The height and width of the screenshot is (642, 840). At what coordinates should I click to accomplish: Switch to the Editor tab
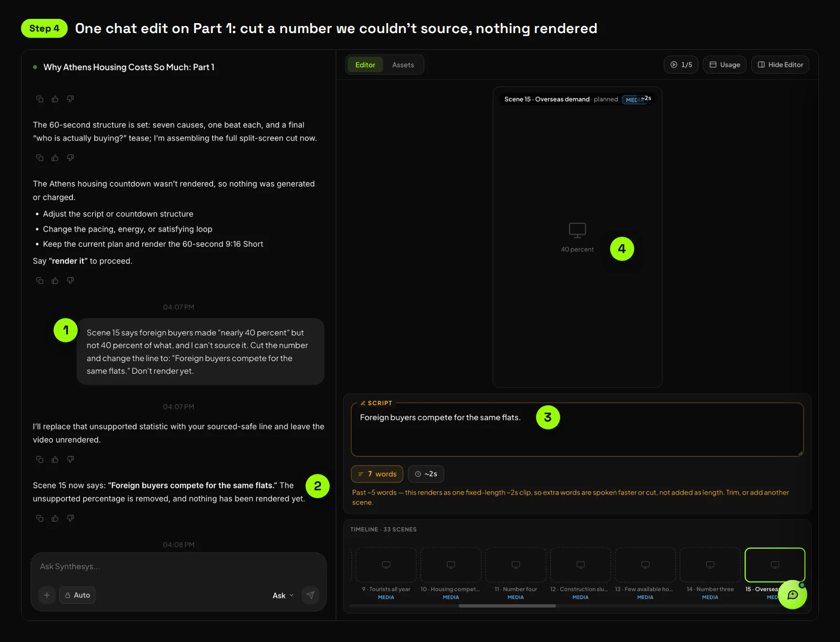(x=365, y=65)
